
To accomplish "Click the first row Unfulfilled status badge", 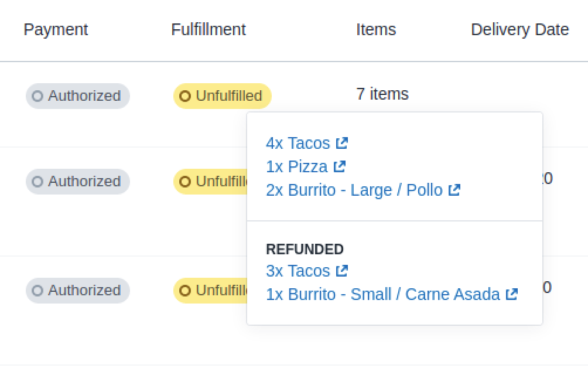I will 223,96.
